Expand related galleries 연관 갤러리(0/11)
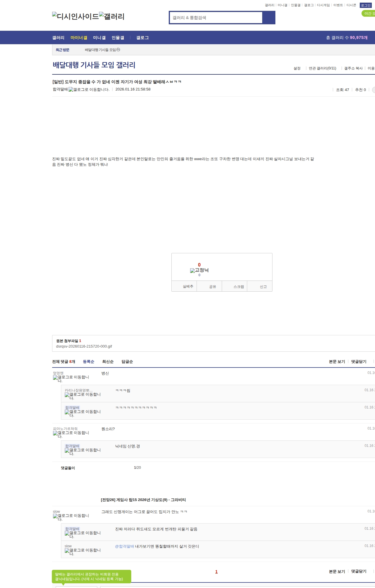The image size is (375, 588). click(322, 68)
